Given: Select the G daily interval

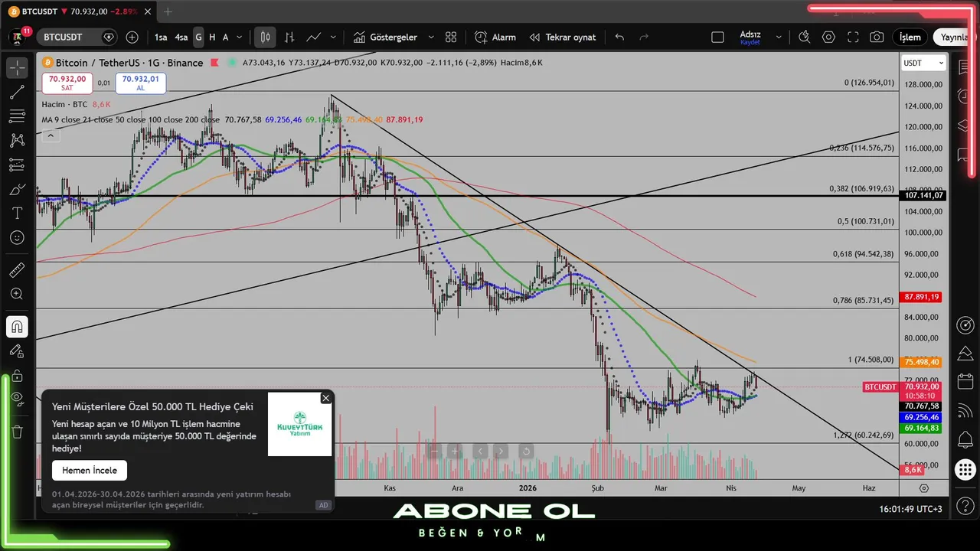Looking at the screenshot, I should (198, 37).
